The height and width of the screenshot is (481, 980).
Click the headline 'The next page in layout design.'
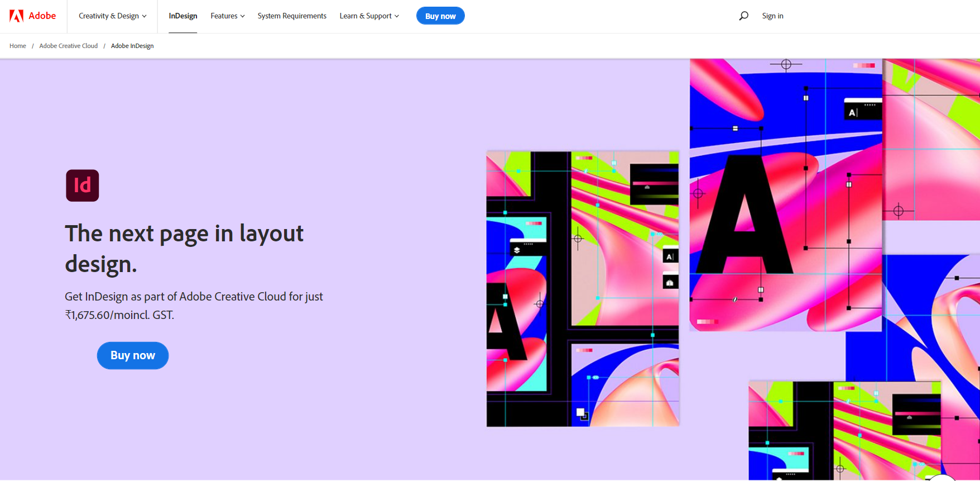[x=184, y=249]
